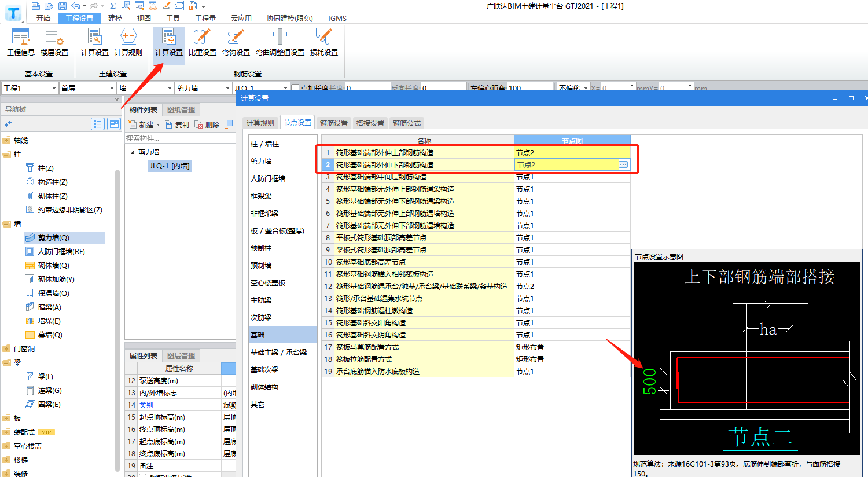868x477 pixels.
Task: Open the 工程量 ribbon tab
Action: [x=205, y=18]
